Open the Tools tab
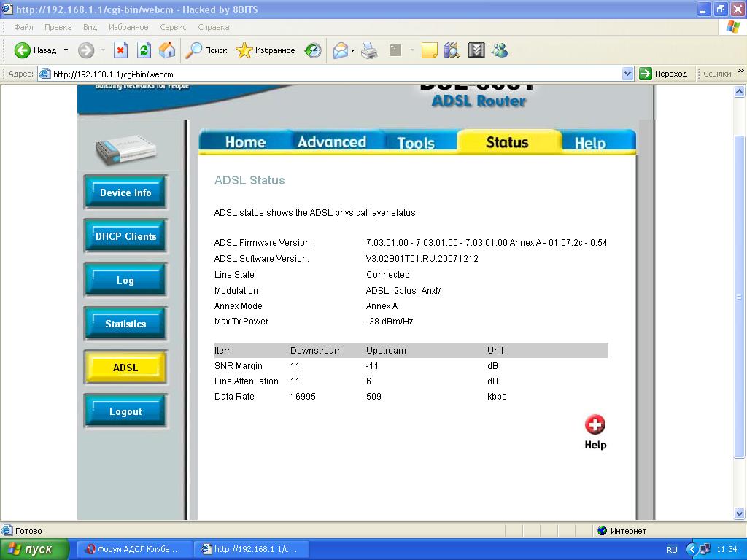This screenshot has width=747, height=560. [x=416, y=143]
